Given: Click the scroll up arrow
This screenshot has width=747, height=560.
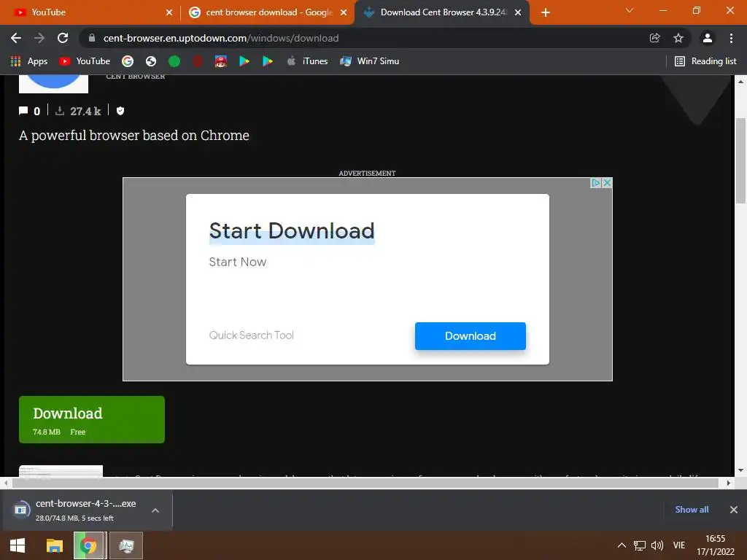Looking at the screenshot, I should coord(741,82).
